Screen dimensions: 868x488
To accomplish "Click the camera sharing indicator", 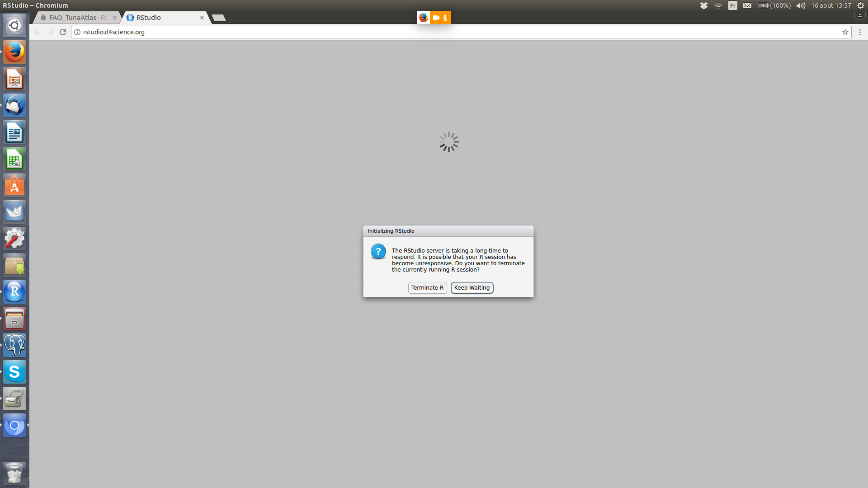I will coord(436,18).
